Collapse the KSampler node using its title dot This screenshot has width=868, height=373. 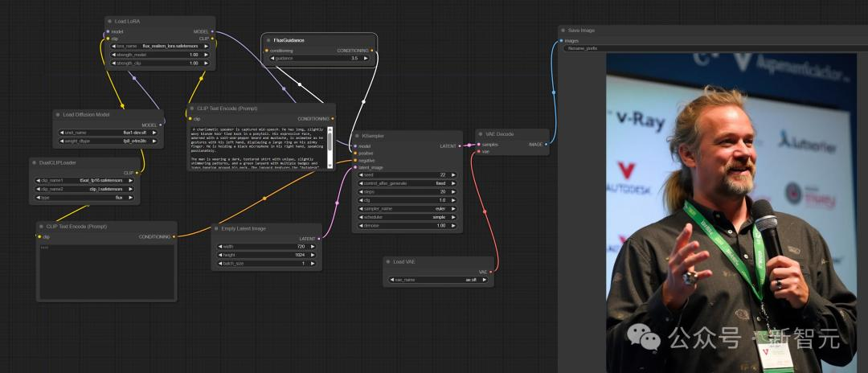point(357,136)
